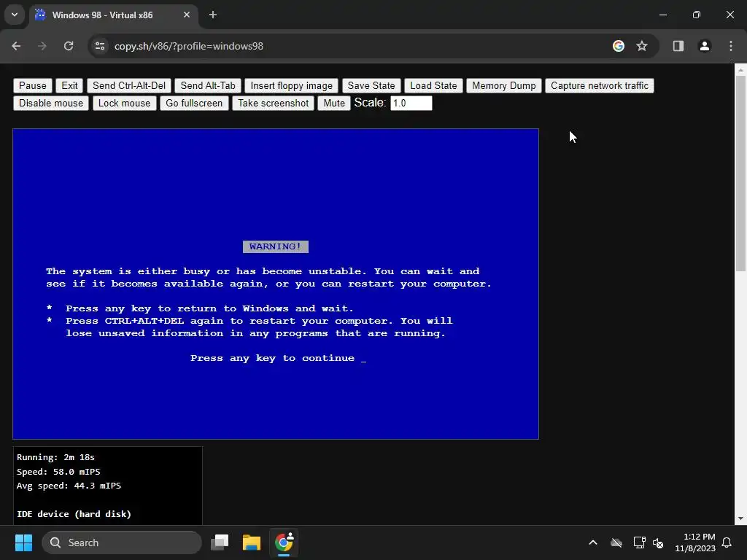Mute the emulator sound
The height and width of the screenshot is (560, 747).
tap(334, 104)
